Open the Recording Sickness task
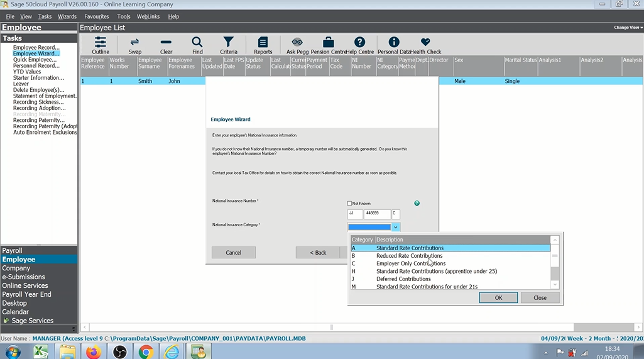Screen dimensions: 644x359 pyautogui.click(x=38, y=102)
